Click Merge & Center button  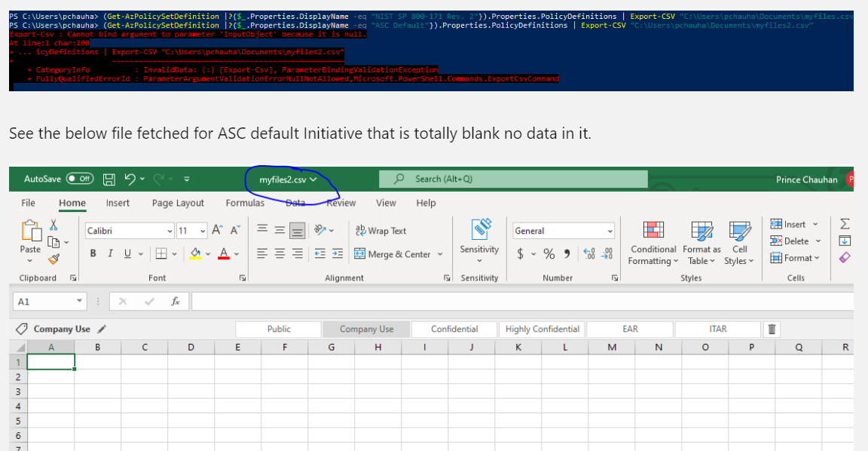coord(392,253)
